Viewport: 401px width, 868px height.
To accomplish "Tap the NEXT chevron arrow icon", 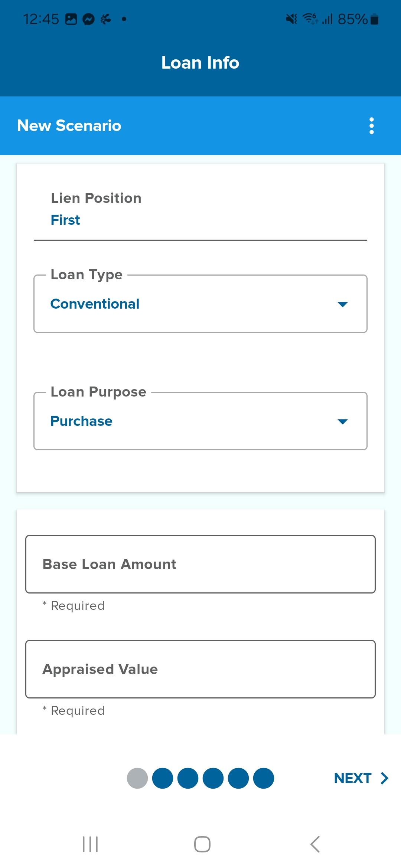I will (384, 778).
